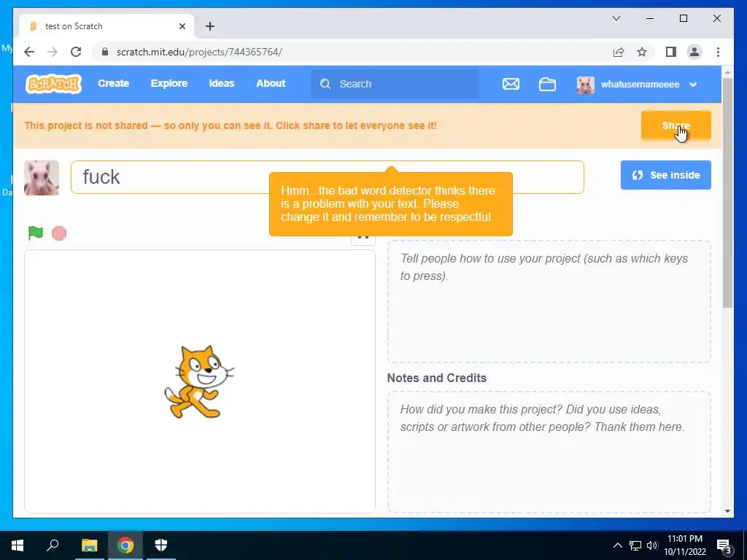Click the project author's profile thumbnail
The image size is (747, 560).
pos(42,178)
